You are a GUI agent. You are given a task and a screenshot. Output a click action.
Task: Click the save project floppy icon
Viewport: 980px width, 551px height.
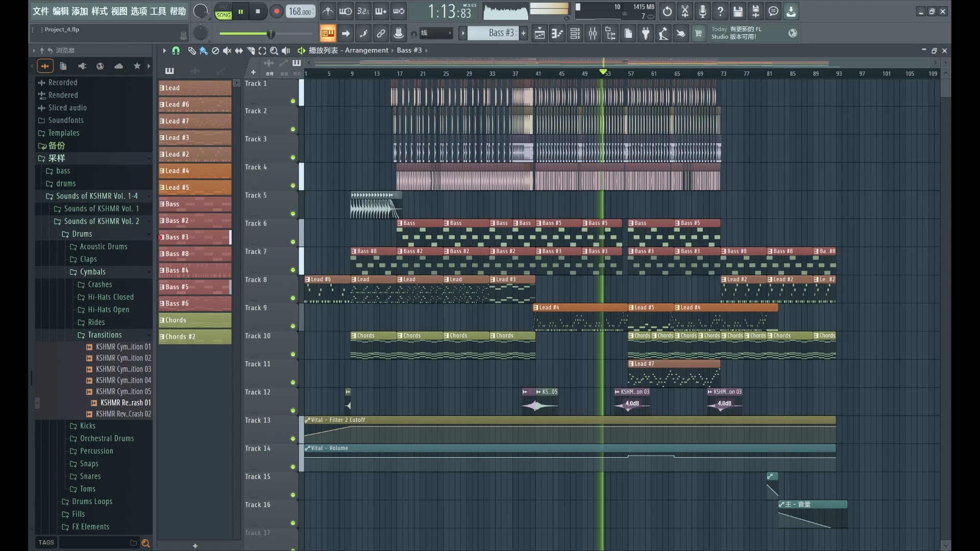(738, 11)
